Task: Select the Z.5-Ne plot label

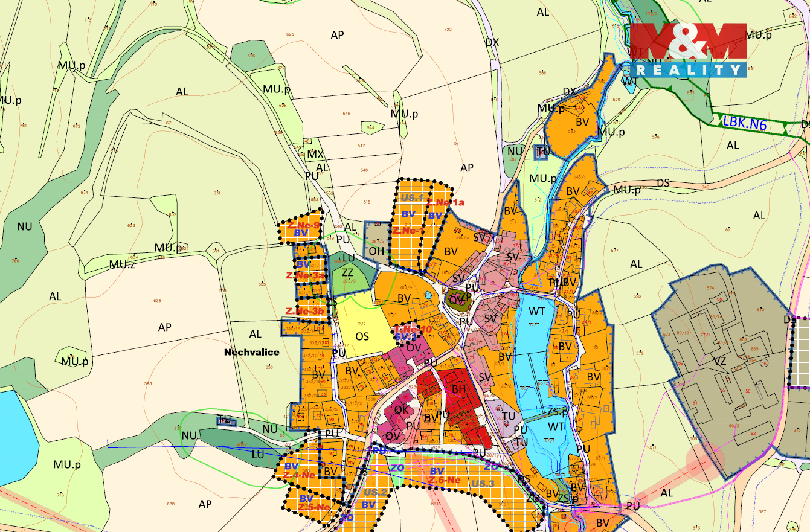Action: pyautogui.click(x=313, y=507)
